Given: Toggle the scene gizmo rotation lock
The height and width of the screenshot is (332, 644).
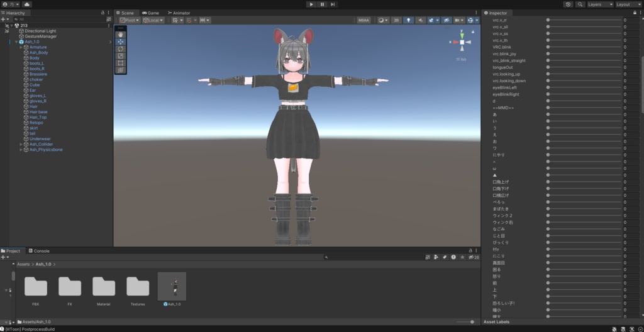Looking at the screenshot, I should click(x=473, y=31).
